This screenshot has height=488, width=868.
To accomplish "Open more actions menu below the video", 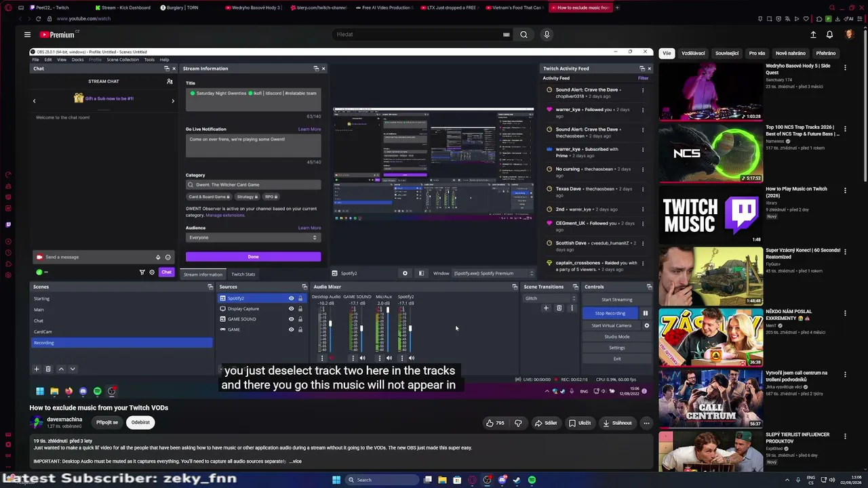I will [x=646, y=423].
